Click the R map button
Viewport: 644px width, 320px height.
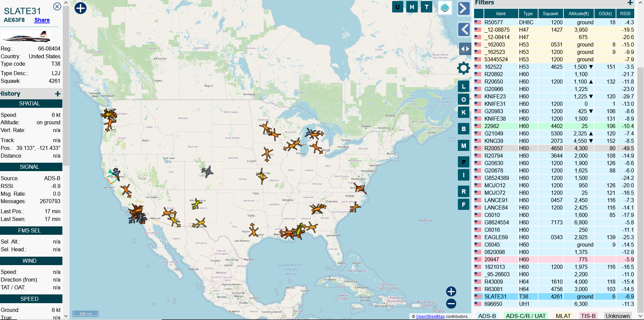pos(464,191)
